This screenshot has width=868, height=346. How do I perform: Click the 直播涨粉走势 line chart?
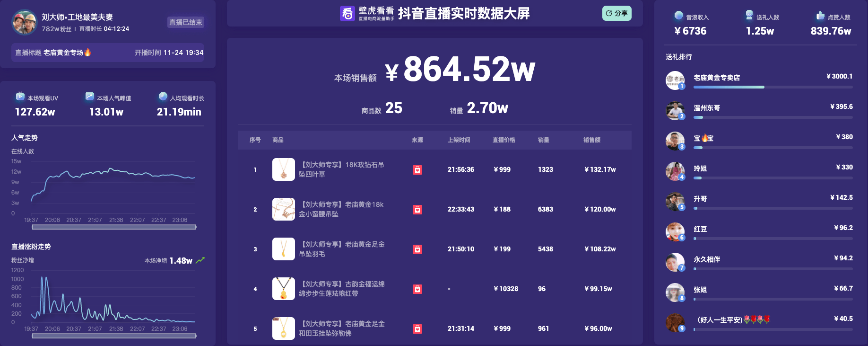tap(113, 296)
